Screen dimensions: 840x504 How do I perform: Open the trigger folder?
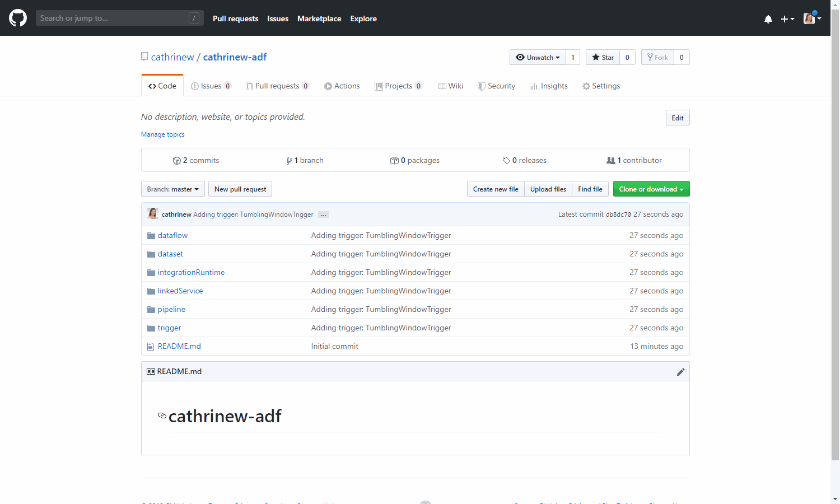[x=169, y=328]
